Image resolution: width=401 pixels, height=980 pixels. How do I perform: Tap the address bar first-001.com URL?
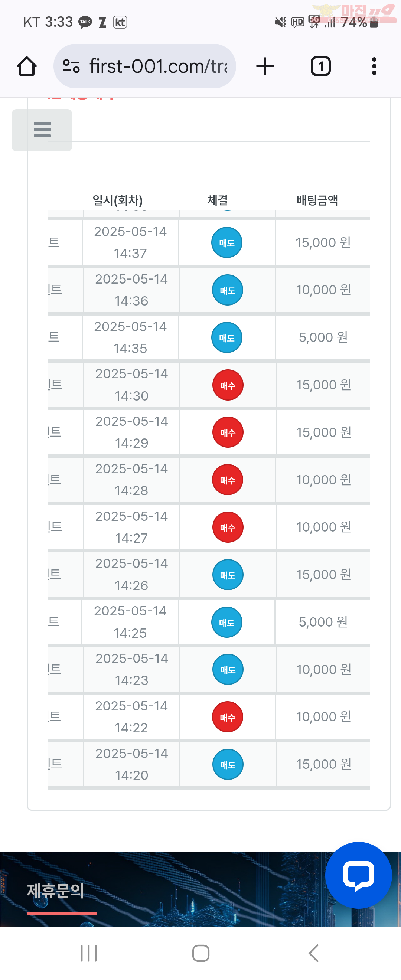coord(158,66)
